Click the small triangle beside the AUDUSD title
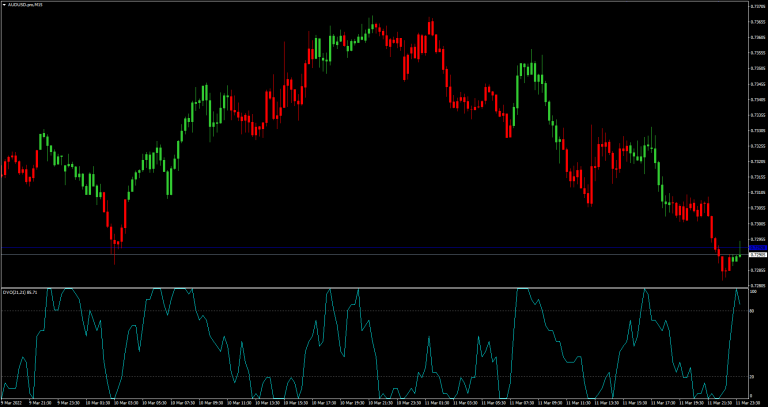Screen dimensions: 768x407 [x=4, y=4]
